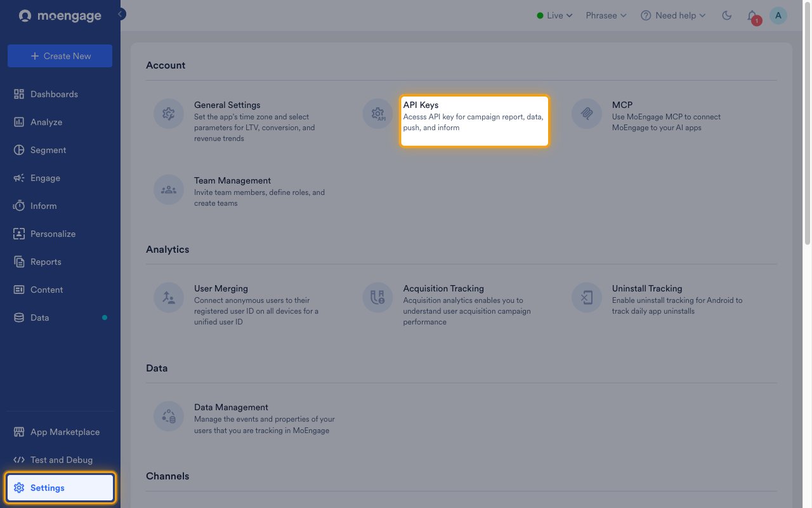Click the Data Management icon
The height and width of the screenshot is (508, 812).
[x=169, y=417]
